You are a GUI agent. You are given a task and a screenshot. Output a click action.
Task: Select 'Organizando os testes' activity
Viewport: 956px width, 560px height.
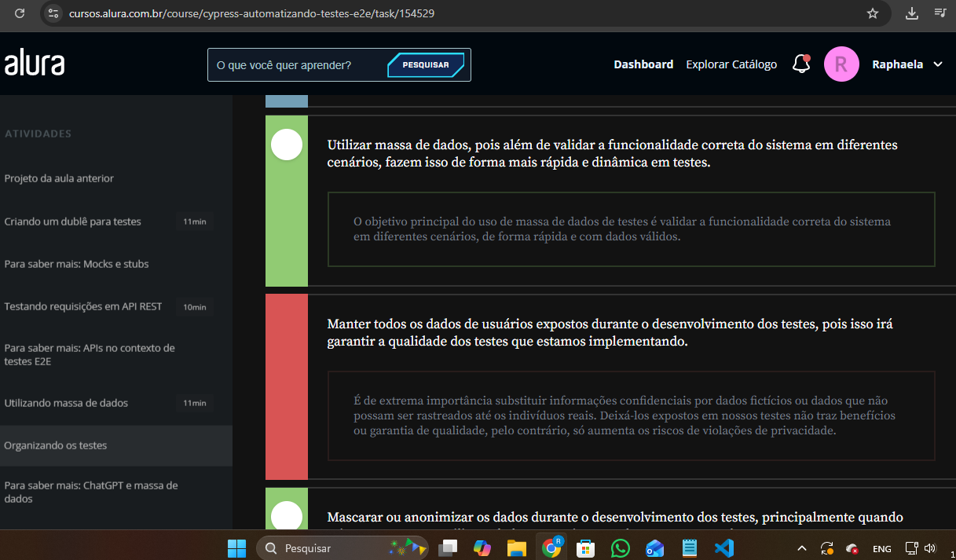[x=116, y=445]
